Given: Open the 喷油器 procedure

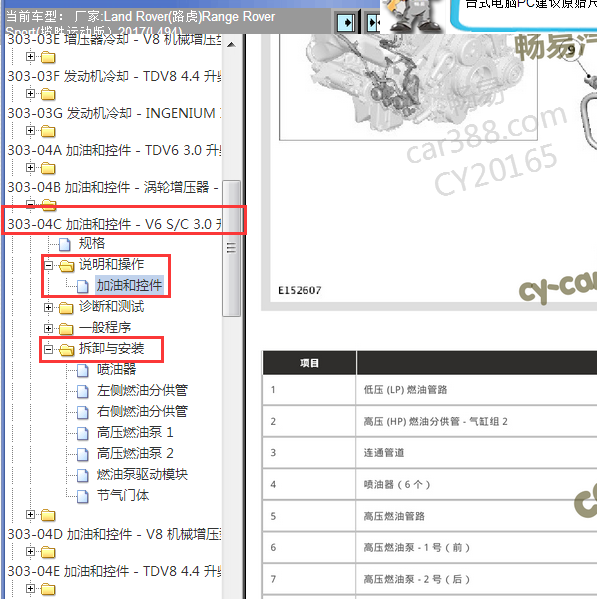Looking at the screenshot, I should (x=116, y=369).
